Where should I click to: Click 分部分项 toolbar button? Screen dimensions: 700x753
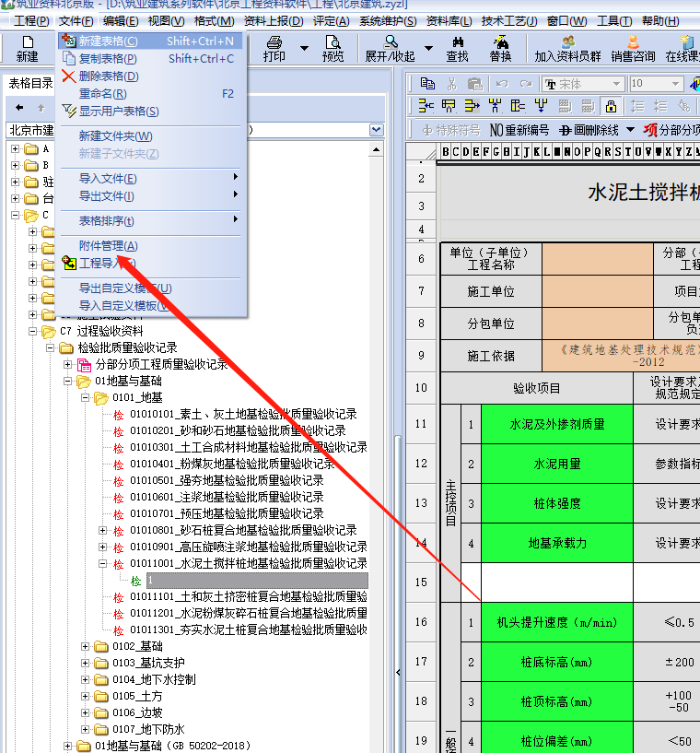click(x=671, y=130)
